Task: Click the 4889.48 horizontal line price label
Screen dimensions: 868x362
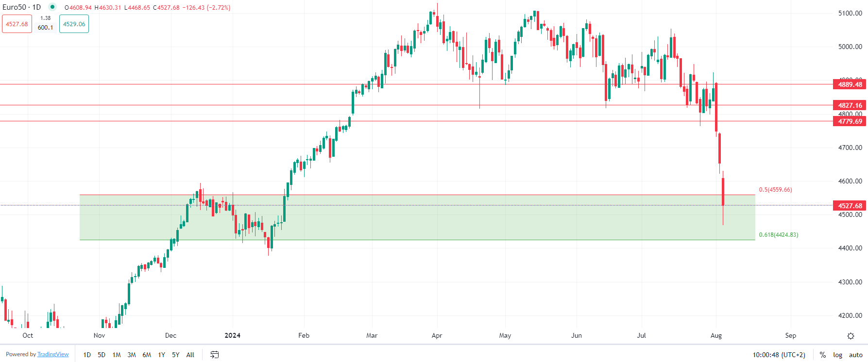Action: pos(850,84)
